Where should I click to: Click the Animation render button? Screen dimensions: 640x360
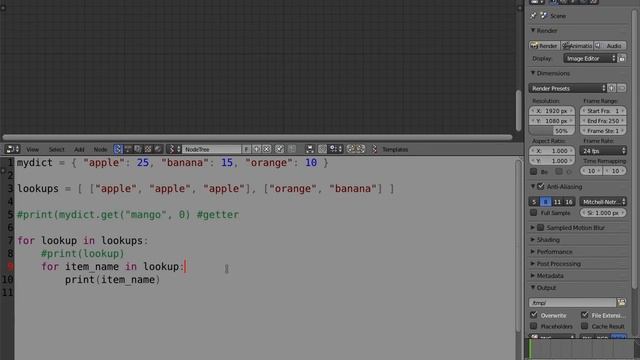(577, 46)
